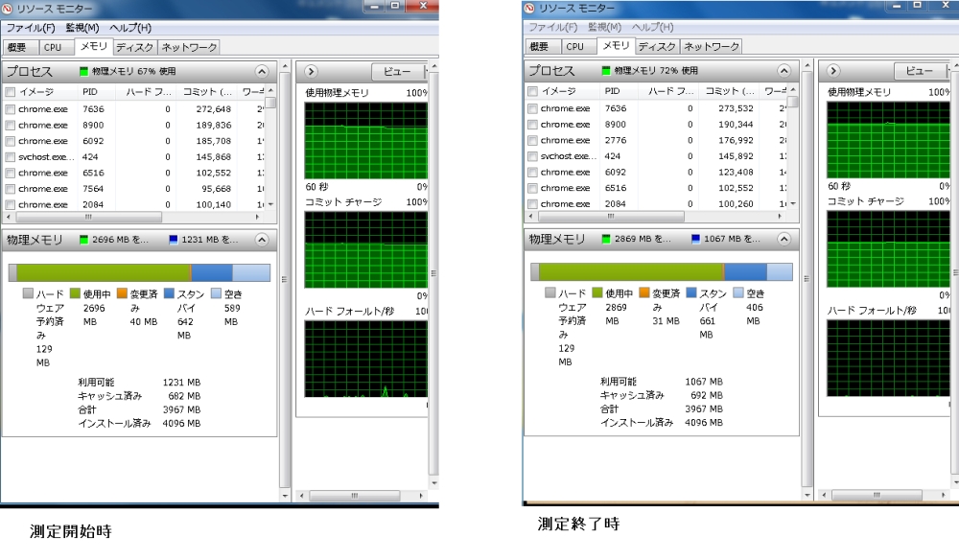Collapse 物理メモリ section in 測定終了時 window
The image size is (959, 560).
click(784, 239)
